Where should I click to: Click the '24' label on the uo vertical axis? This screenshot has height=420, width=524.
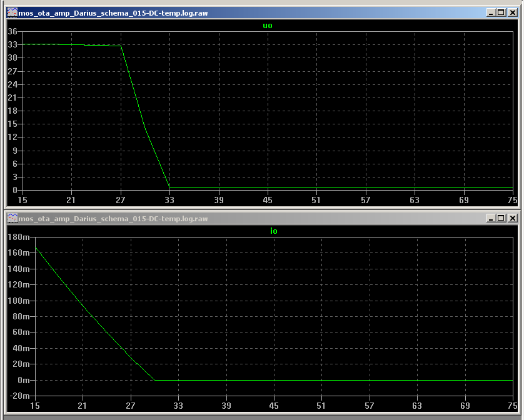click(x=13, y=84)
